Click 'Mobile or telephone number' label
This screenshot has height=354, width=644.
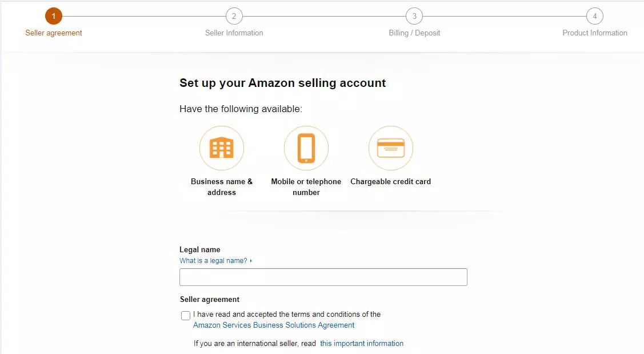point(306,186)
